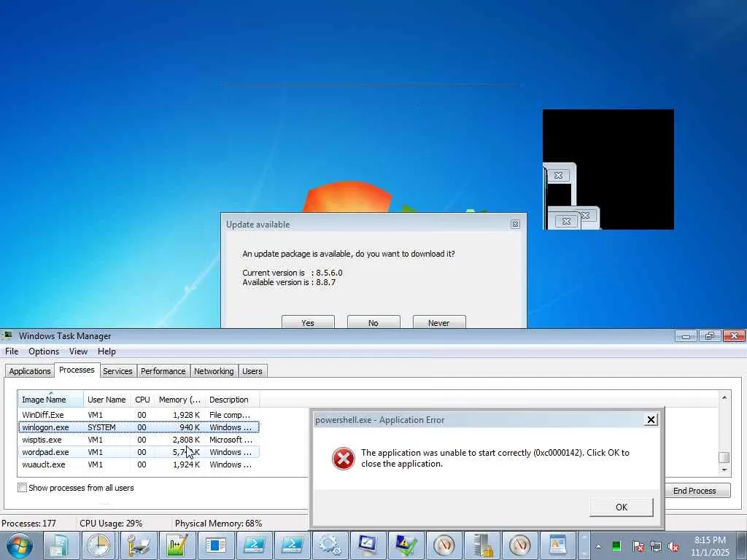Click the Task Manager title bar icon
This screenshot has width=747, height=560.
[7, 335]
